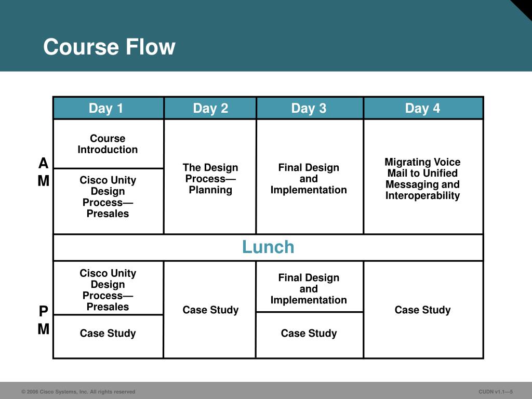532x399 pixels.
Task: Click The Design Process—Planning cell
Action: click(210, 177)
